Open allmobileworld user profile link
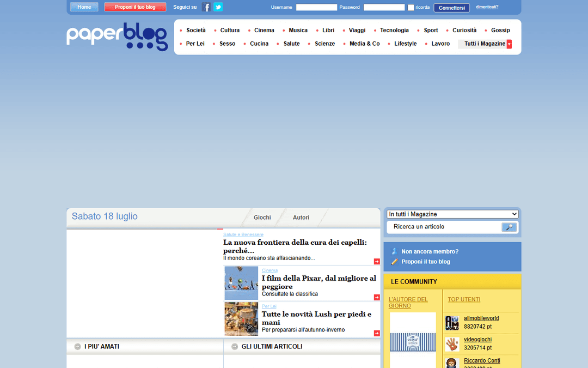Screen dimensions: 588x368 coord(481,318)
